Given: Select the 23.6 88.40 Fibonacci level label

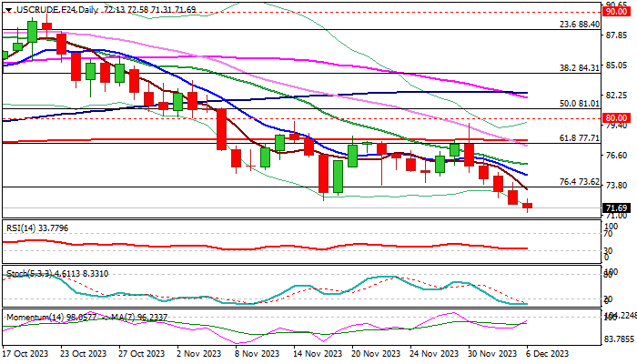Looking at the screenshot, I should tap(580, 25).
